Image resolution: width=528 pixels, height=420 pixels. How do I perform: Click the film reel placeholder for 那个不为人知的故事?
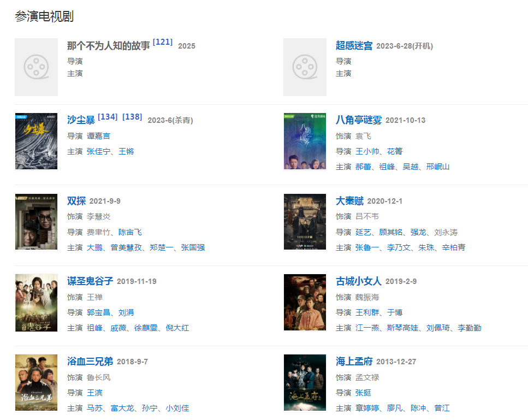(x=37, y=67)
